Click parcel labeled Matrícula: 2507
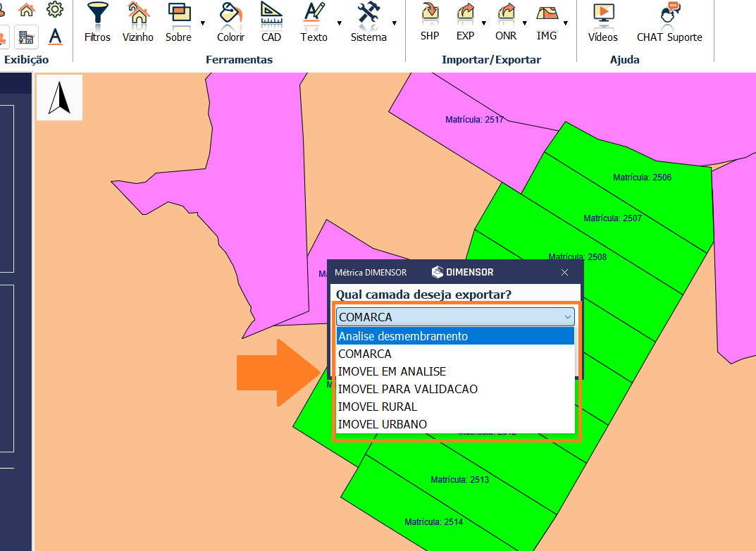 (x=612, y=218)
